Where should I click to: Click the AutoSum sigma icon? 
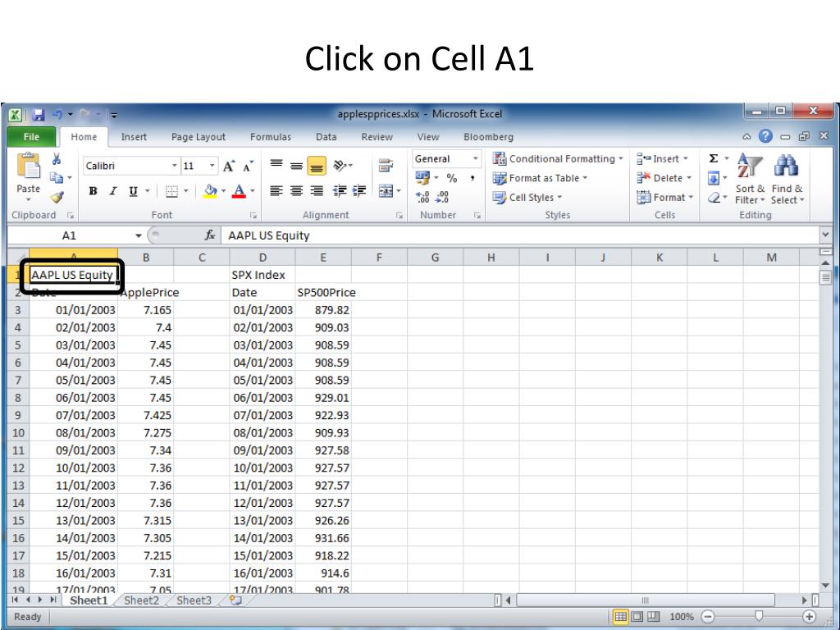pos(714,158)
